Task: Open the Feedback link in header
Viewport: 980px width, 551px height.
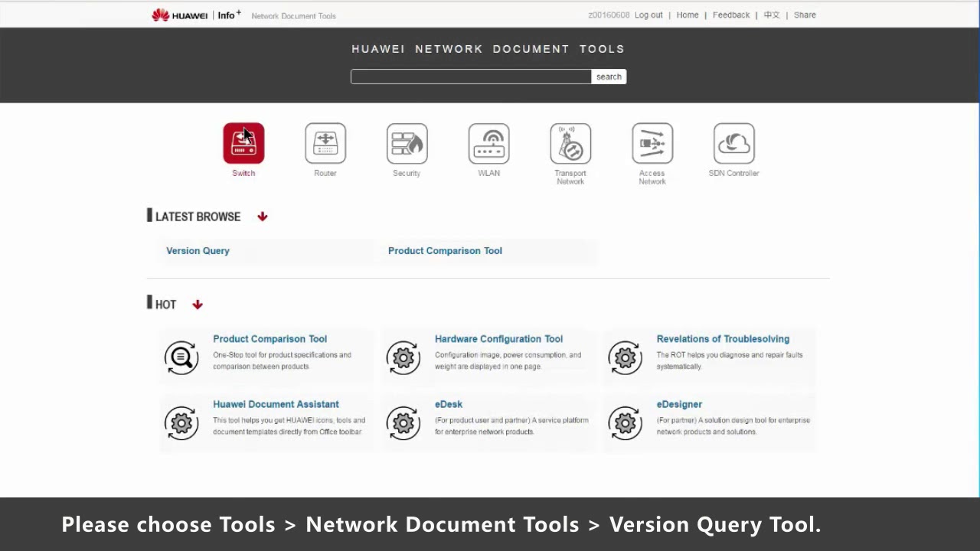Action: 731,15
